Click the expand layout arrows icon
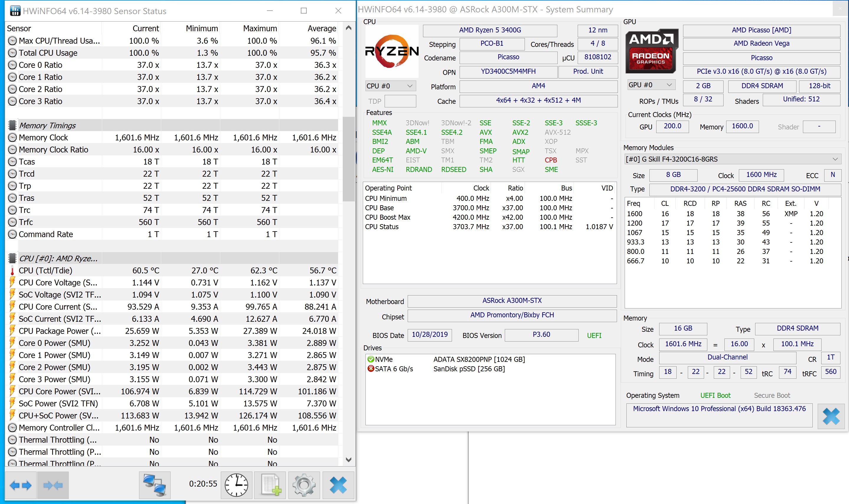Image resolution: width=849 pixels, height=504 pixels. click(20, 485)
